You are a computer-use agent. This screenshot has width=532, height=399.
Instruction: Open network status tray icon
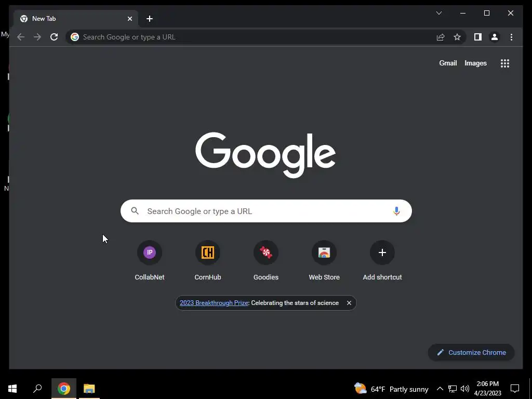tap(453, 389)
